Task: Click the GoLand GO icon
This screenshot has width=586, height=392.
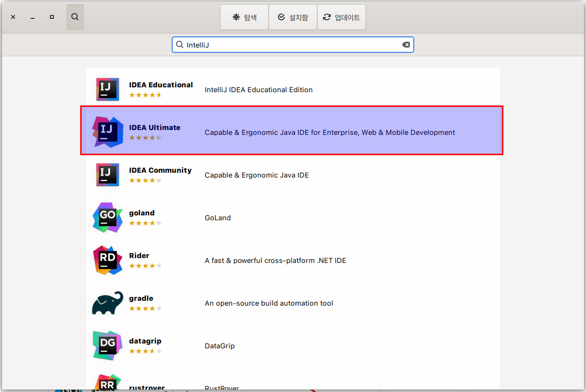Action: (x=108, y=217)
